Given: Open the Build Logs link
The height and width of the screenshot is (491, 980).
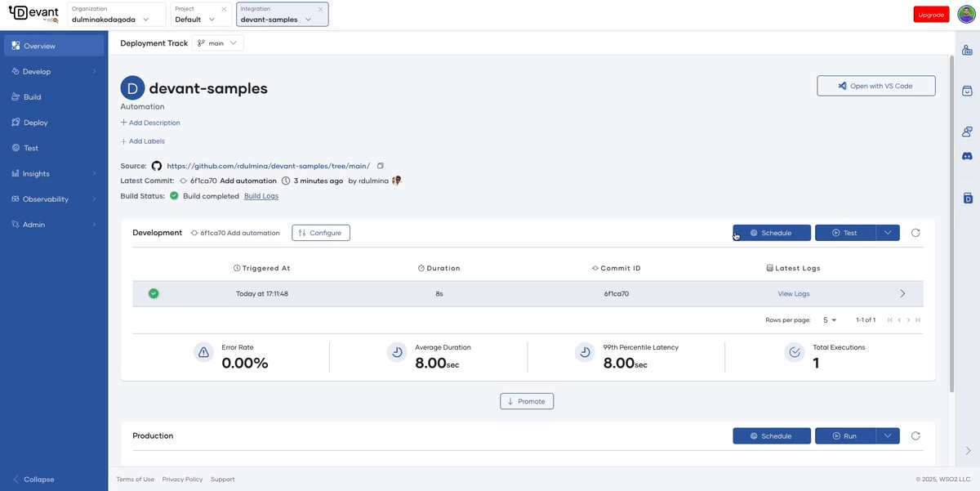Looking at the screenshot, I should pyautogui.click(x=261, y=196).
